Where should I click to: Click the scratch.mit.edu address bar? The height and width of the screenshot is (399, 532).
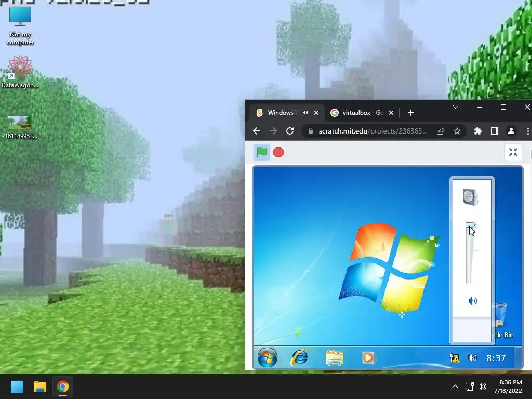(373, 131)
